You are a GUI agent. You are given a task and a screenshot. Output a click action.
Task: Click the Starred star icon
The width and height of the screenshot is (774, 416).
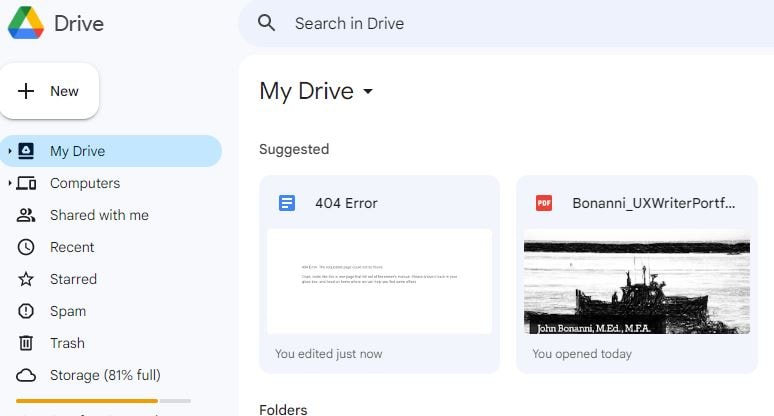(26, 279)
